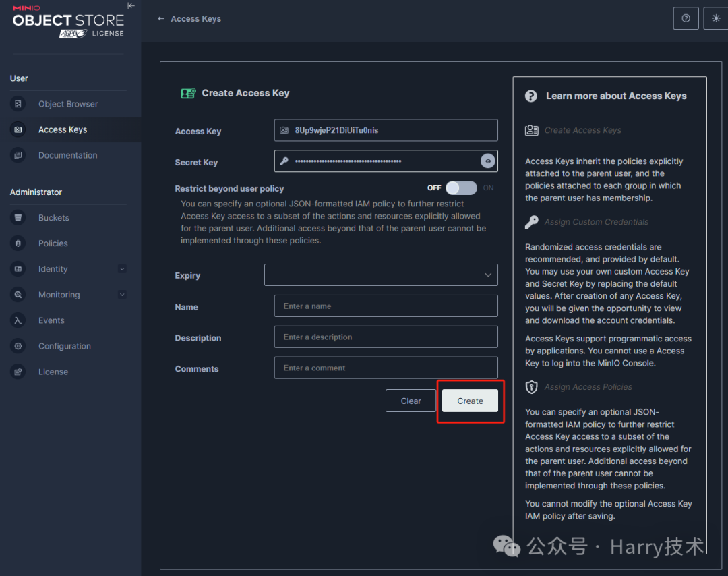Open Events in the sidebar
The width and height of the screenshot is (728, 576).
51,320
